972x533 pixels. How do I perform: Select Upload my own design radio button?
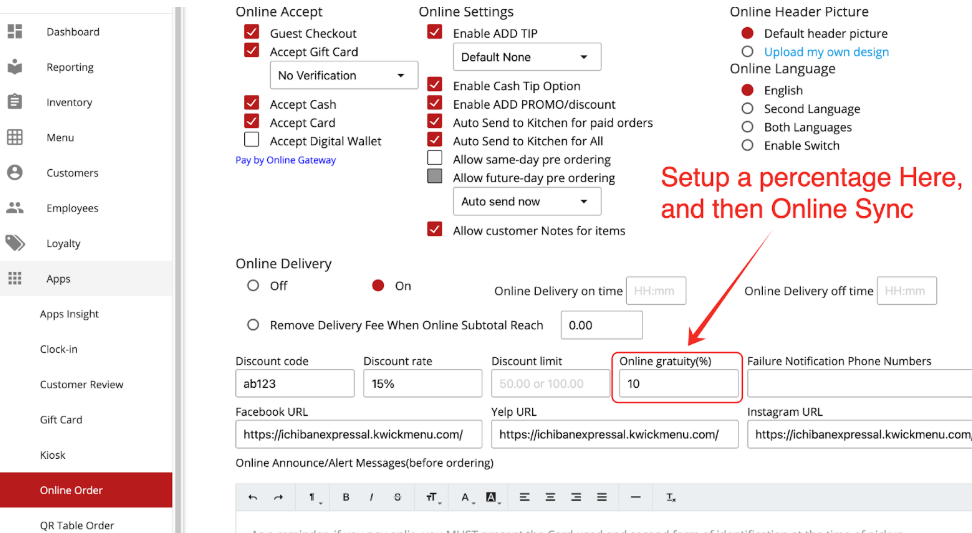[x=748, y=51]
